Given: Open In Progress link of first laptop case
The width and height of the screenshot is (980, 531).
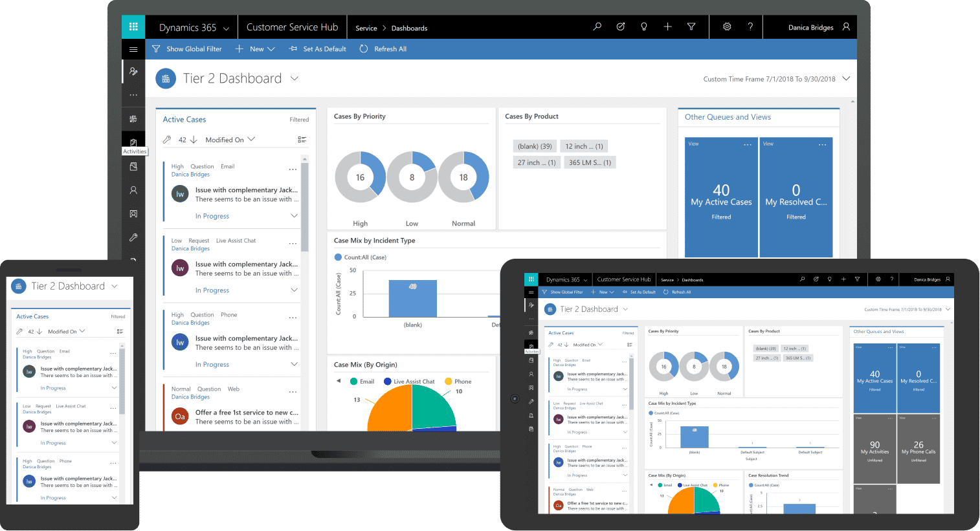Looking at the screenshot, I should tap(212, 216).
